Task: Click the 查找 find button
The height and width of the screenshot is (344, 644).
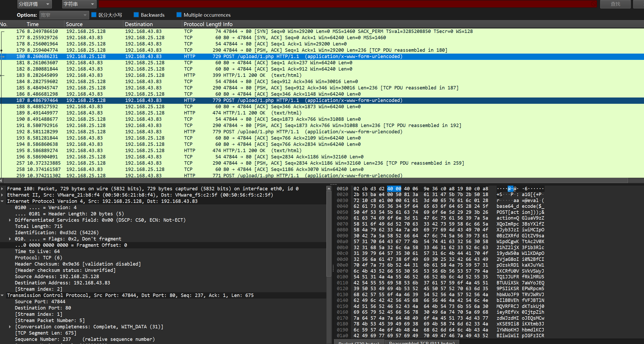Action: pos(615,4)
